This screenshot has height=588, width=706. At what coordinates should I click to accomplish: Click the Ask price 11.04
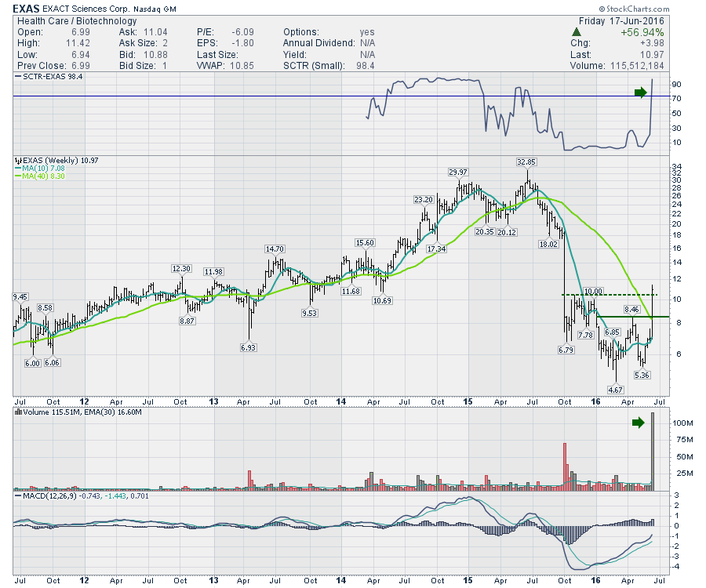coord(155,32)
